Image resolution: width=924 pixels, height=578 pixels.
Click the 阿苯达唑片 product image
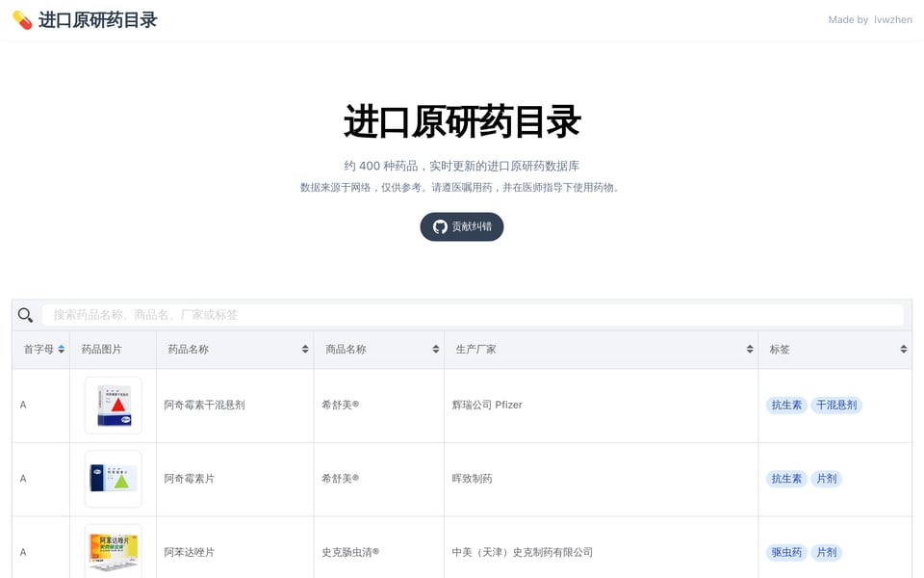[x=112, y=552]
